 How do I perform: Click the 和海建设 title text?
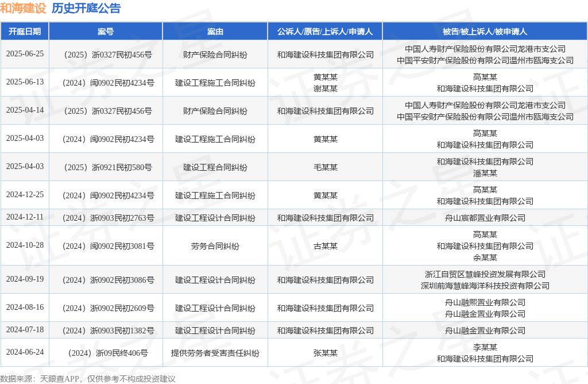click(x=23, y=8)
